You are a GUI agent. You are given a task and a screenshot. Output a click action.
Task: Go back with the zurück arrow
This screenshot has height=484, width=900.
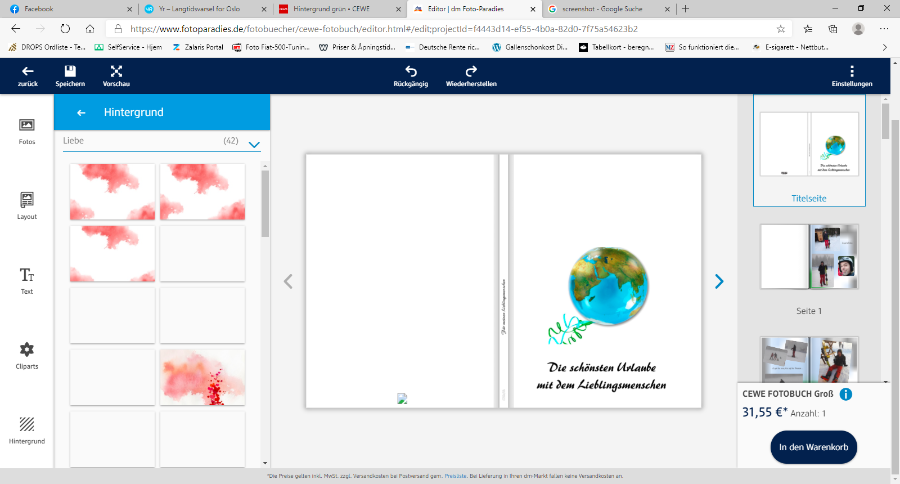[x=28, y=76]
